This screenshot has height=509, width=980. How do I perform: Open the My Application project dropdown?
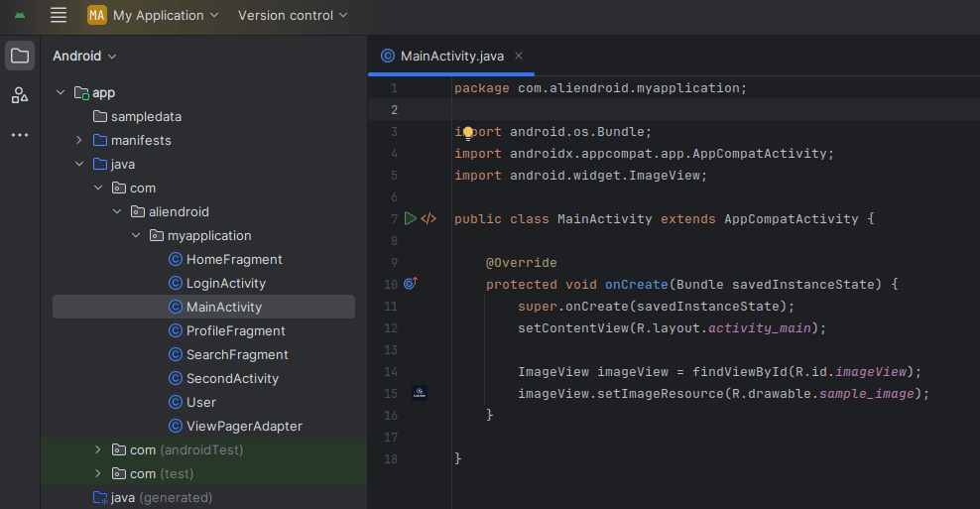click(x=153, y=15)
